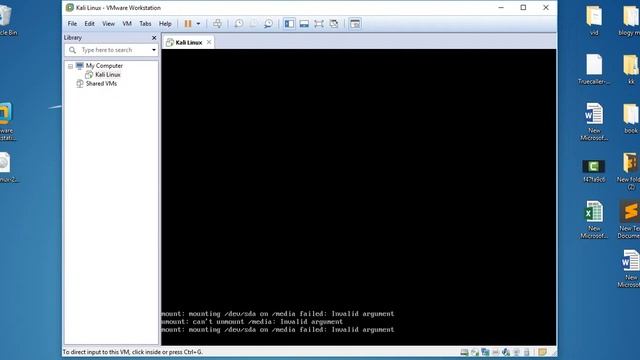Open the File menu
640x360 pixels.
pyautogui.click(x=72, y=24)
